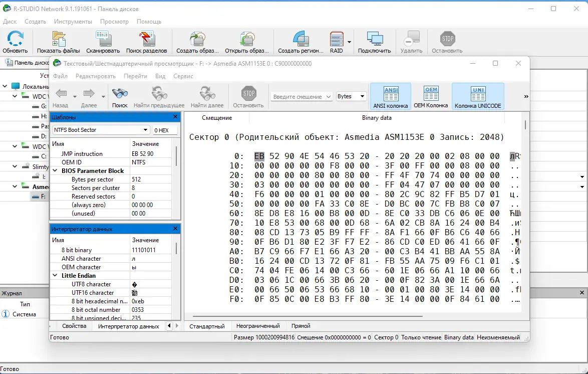Viewport: 588px width, 374px height.
Task: Switch to Интерпретатор данных bottom tab
Action: point(129,326)
